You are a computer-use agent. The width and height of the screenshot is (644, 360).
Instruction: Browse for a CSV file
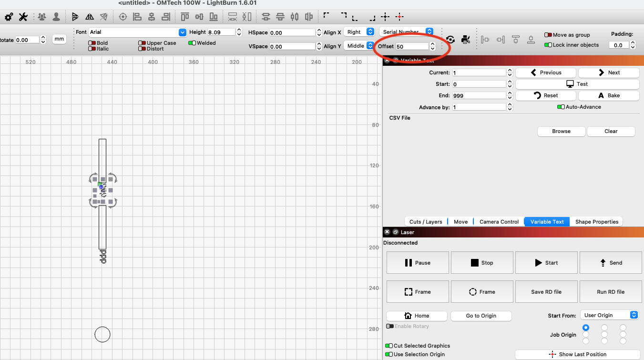pos(561,131)
